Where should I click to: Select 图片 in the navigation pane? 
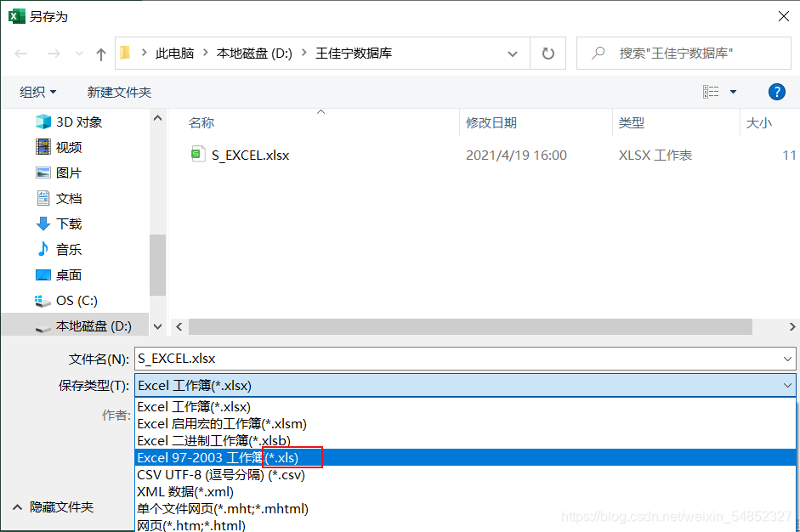59,173
